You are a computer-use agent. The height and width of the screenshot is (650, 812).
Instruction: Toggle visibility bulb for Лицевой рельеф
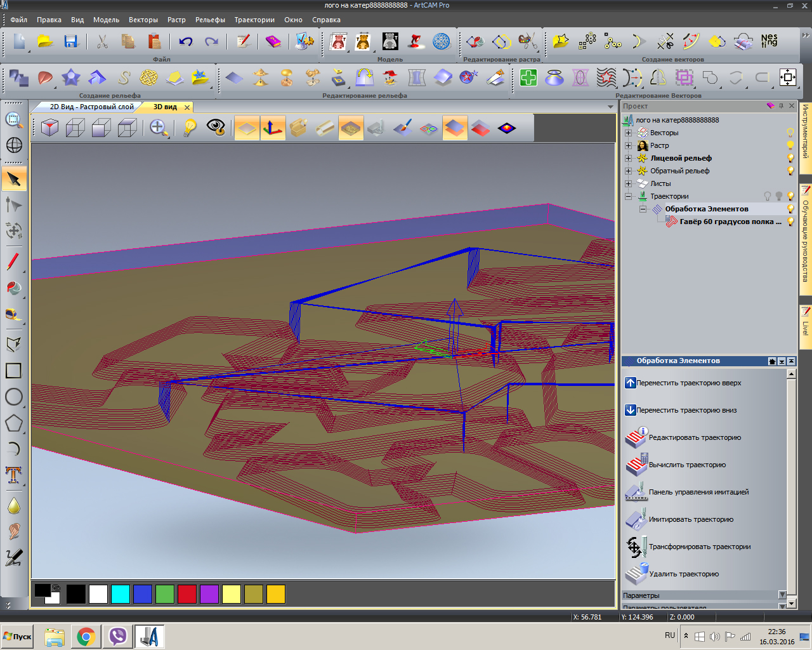(x=790, y=158)
